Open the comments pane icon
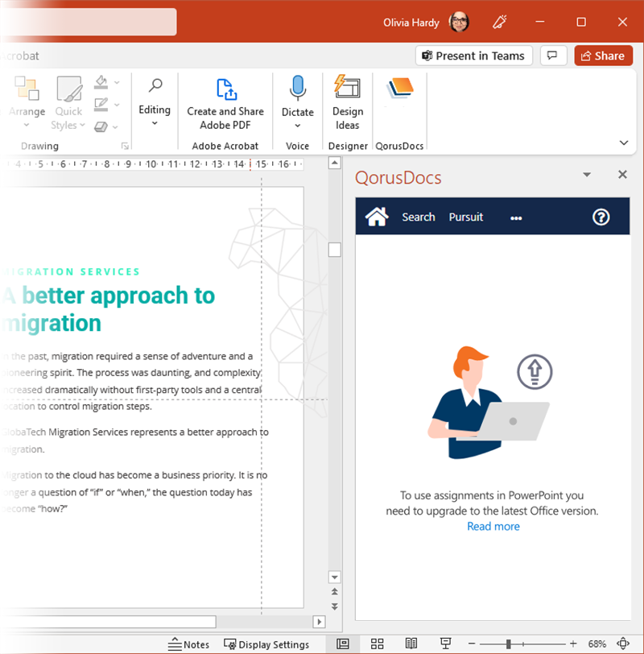The image size is (644, 654). [x=553, y=56]
